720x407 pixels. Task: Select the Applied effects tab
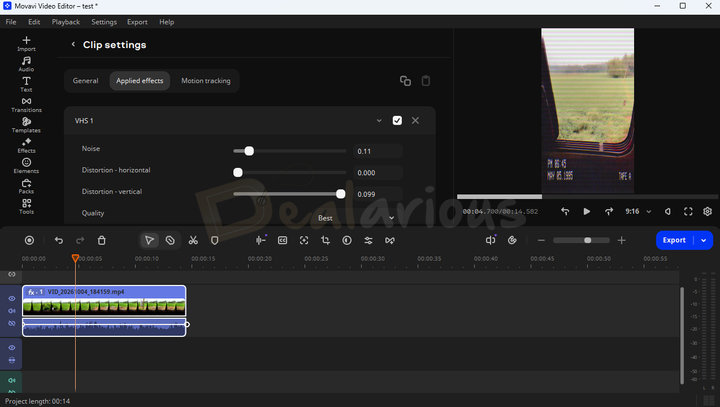pos(140,81)
